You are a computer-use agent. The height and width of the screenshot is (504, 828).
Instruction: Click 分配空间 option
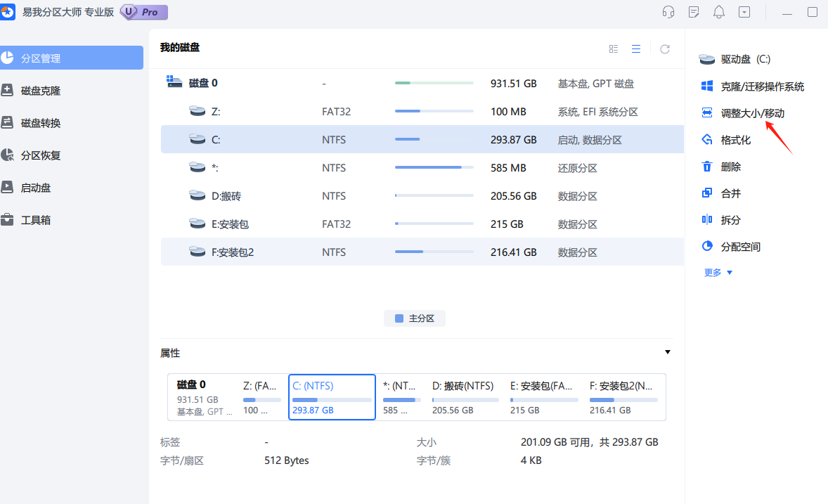click(x=740, y=247)
